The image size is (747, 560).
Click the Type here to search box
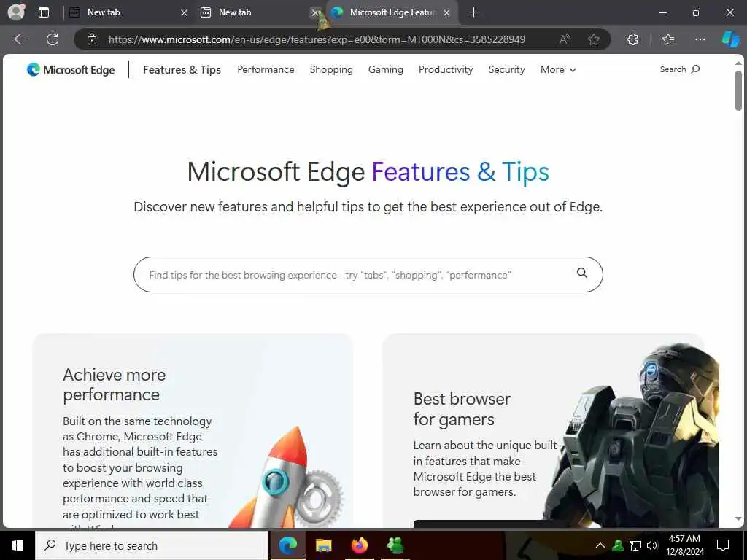pos(152,545)
